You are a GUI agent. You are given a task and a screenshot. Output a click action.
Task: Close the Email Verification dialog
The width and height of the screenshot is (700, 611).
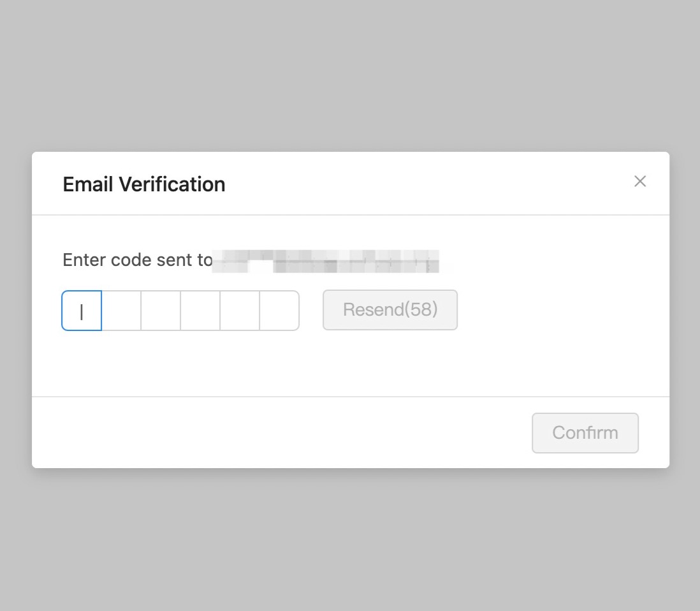tap(640, 182)
